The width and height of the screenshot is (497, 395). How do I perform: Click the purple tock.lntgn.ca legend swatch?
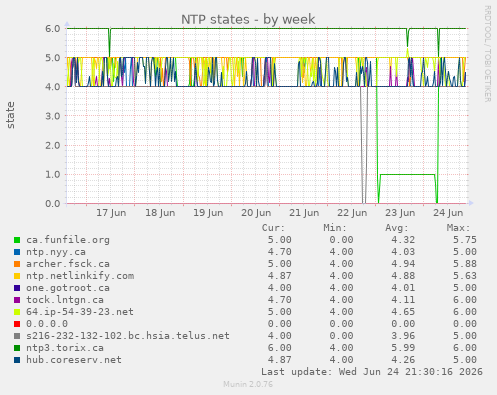pyautogui.click(x=17, y=300)
